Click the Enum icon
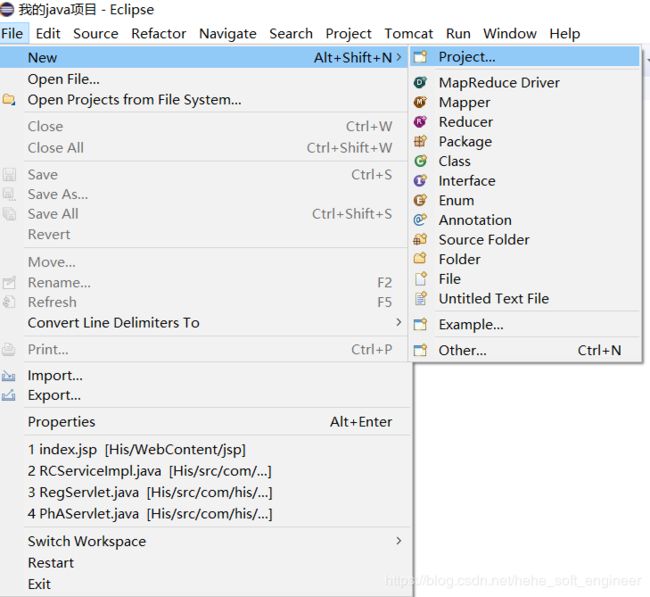650x597 pixels. [420, 200]
